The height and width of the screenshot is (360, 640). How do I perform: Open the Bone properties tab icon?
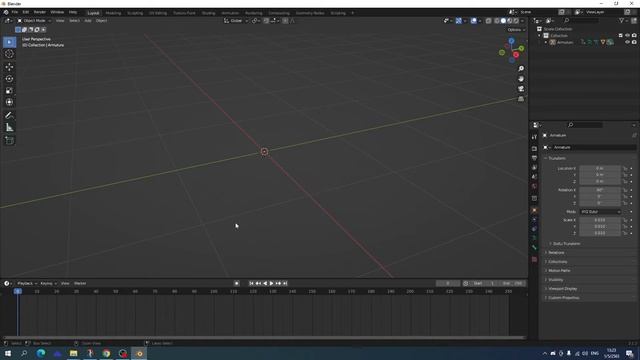point(534,248)
